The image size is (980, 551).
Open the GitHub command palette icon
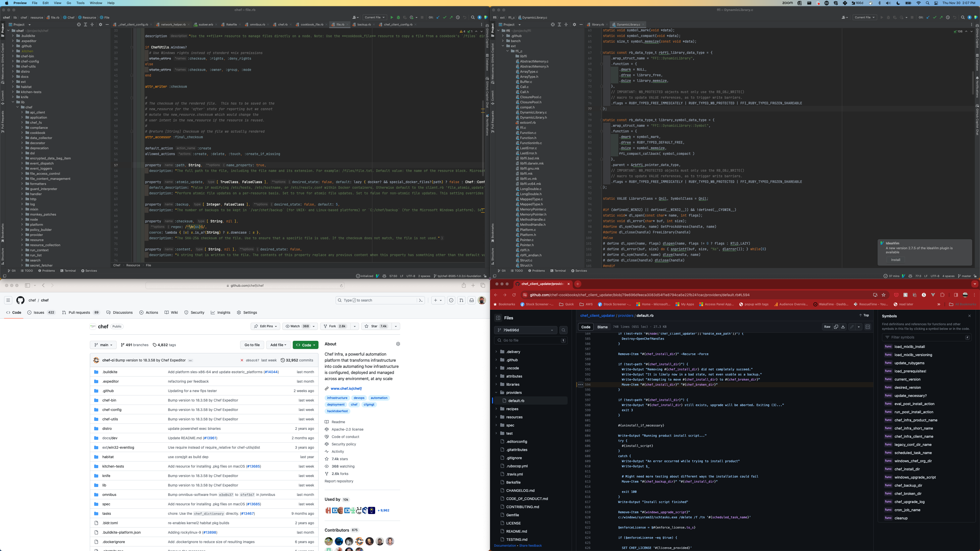[421, 300]
